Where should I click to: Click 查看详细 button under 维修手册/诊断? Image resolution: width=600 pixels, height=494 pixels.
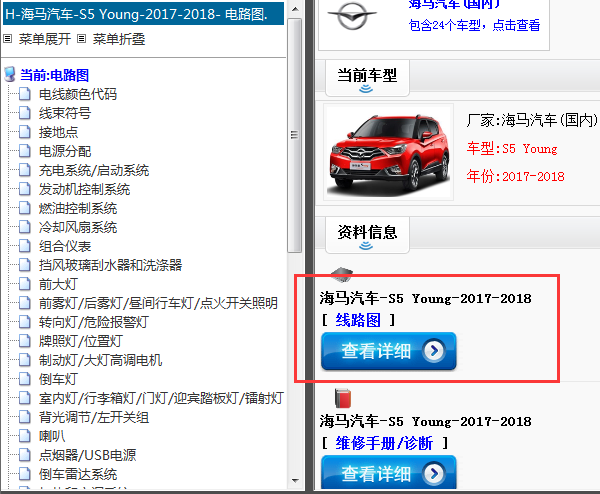point(388,473)
